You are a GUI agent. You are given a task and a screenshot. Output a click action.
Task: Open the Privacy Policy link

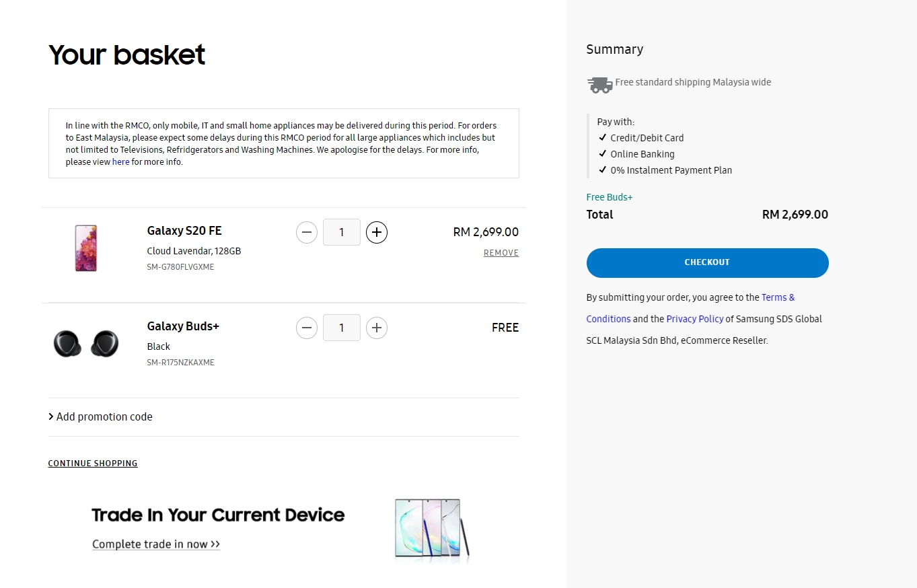[x=695, y=319]
